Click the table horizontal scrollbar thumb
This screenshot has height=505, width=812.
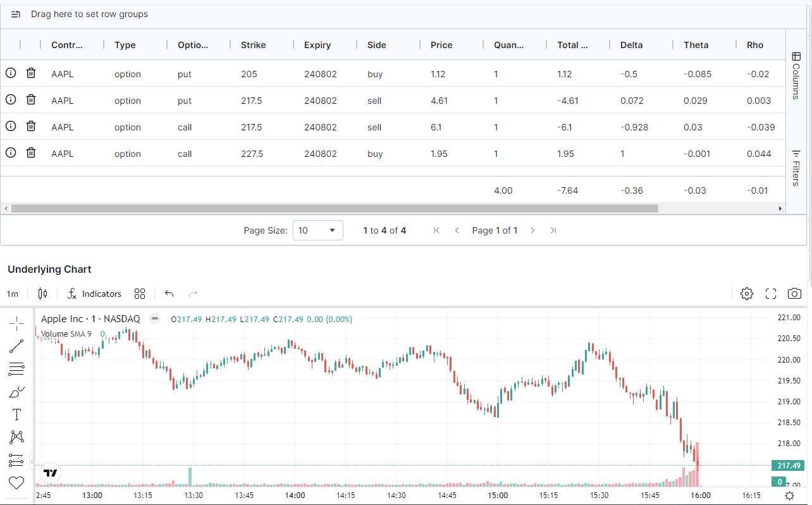tap(335, 208)
